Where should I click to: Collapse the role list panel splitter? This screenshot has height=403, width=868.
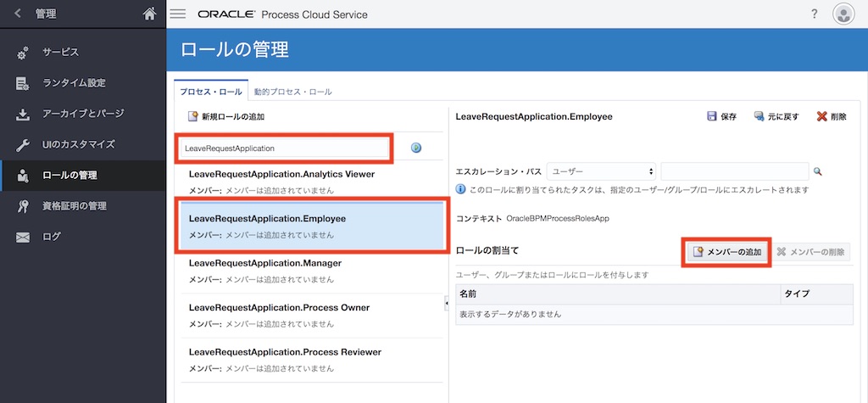pyautogui.click(x=447, y=303)
